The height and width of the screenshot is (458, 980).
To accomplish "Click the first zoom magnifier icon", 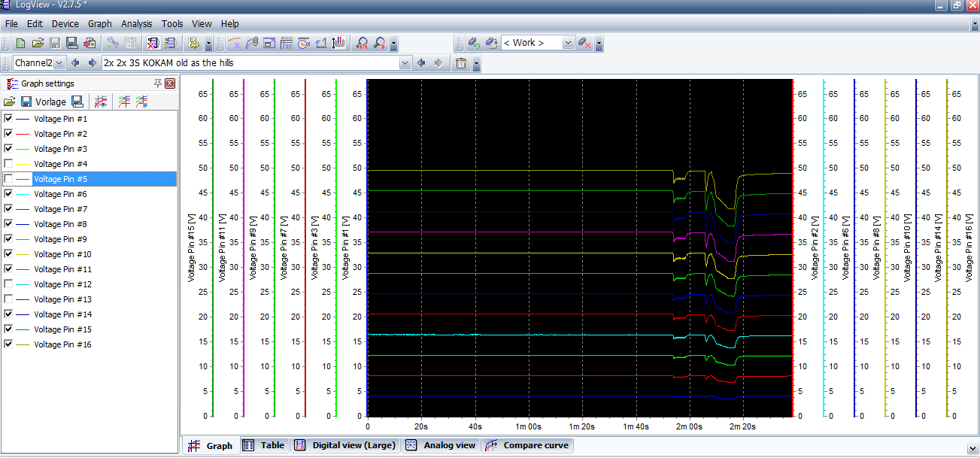I will coord(363,43).
